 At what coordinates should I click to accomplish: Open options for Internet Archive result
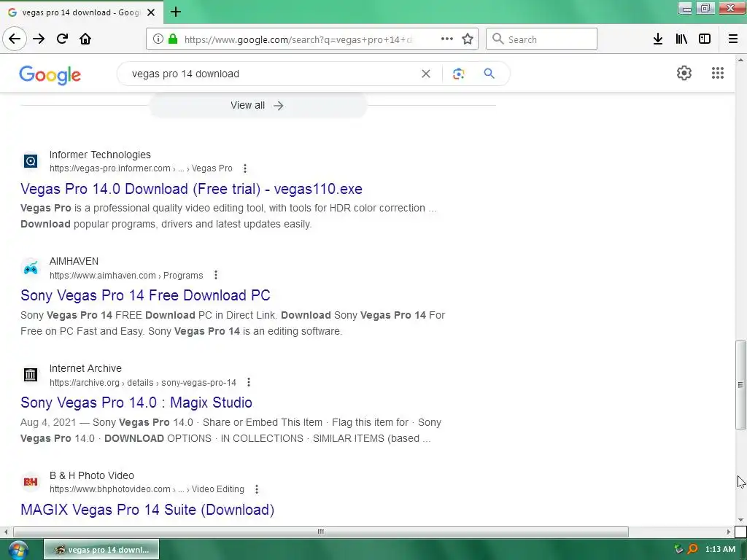tap(249, 382)
